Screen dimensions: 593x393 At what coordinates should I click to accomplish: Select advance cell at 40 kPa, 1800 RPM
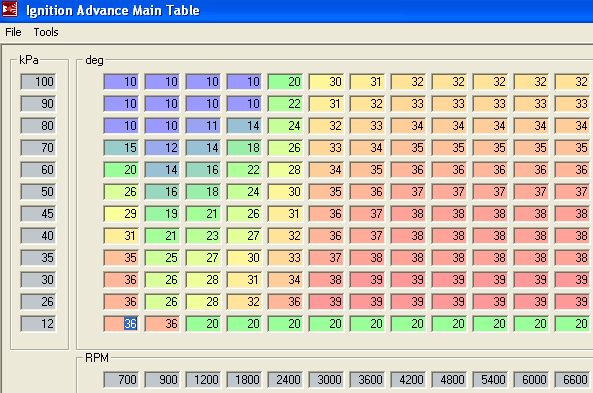click(244, 236)
